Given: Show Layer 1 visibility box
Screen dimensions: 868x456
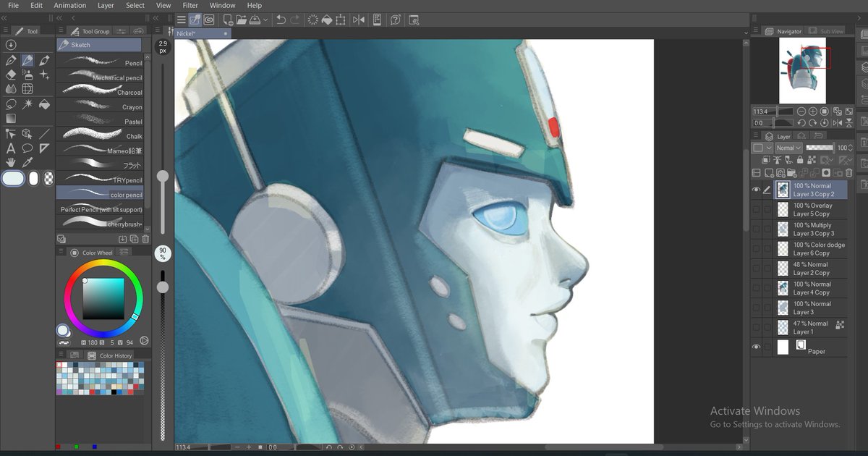Looking at the screenshot, I should pyautogui.click(x=757, y=327).
